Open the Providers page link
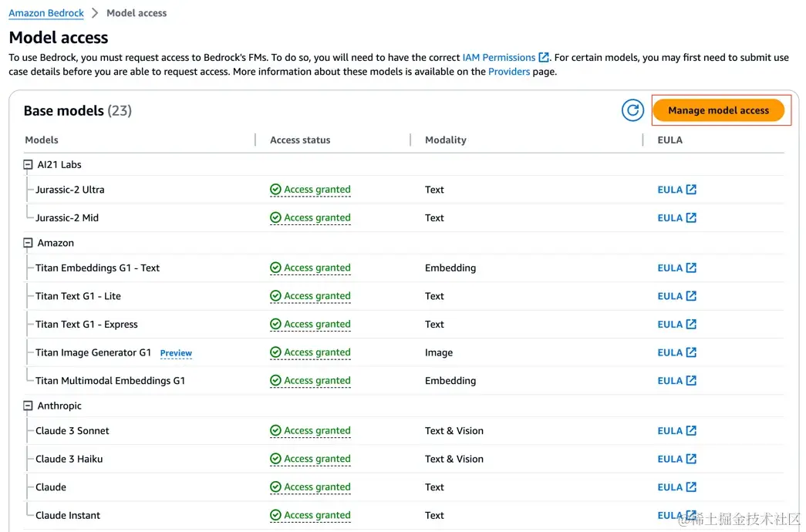806x532 pixels. click(509, 72)
